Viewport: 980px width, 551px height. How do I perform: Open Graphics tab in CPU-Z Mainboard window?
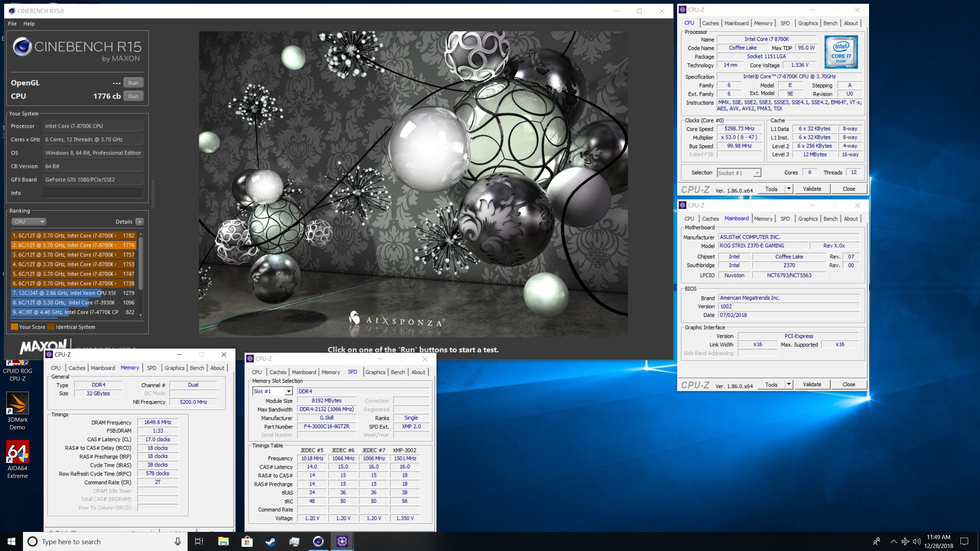(x=808, y=218)
